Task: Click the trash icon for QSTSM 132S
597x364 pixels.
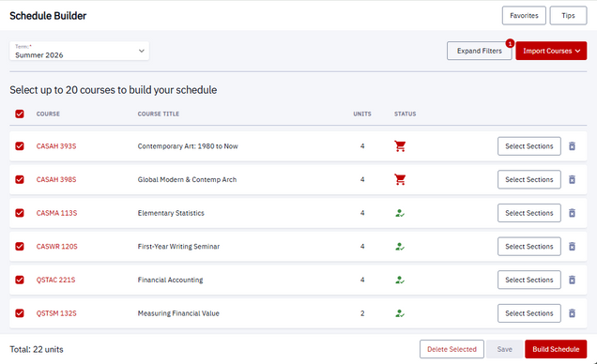Action: [x=572, y=313]
